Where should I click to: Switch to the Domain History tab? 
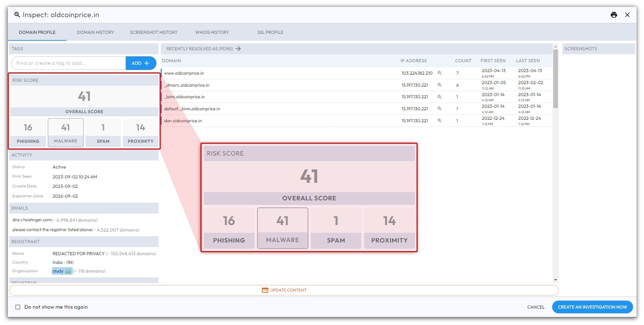[95, 32]
